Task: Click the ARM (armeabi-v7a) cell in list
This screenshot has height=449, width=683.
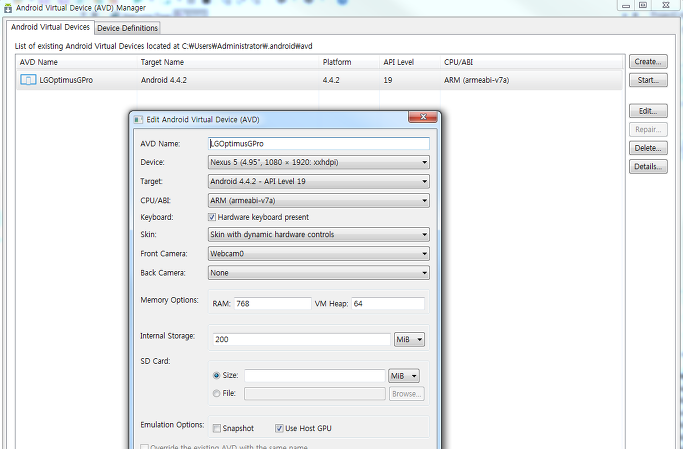Action: 477,80
